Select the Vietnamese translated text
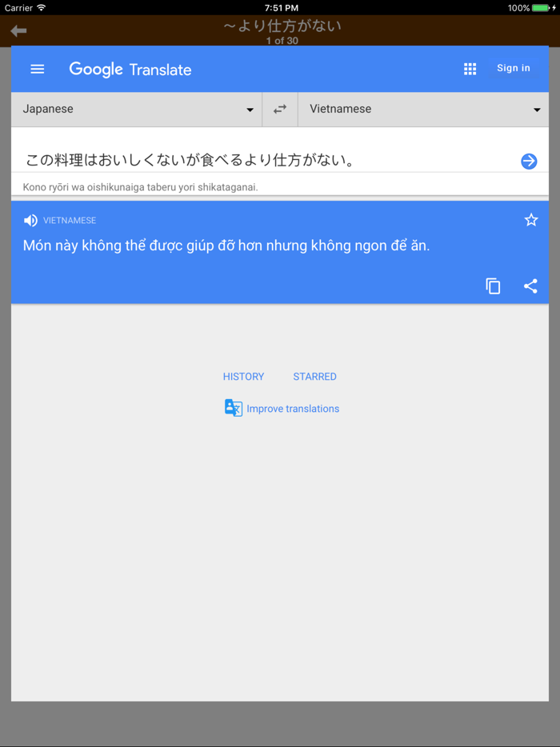 coord(226,246)
